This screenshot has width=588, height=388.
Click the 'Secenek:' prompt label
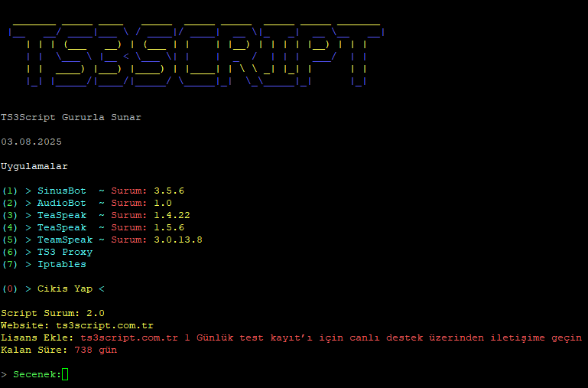(x=37, y=374)
